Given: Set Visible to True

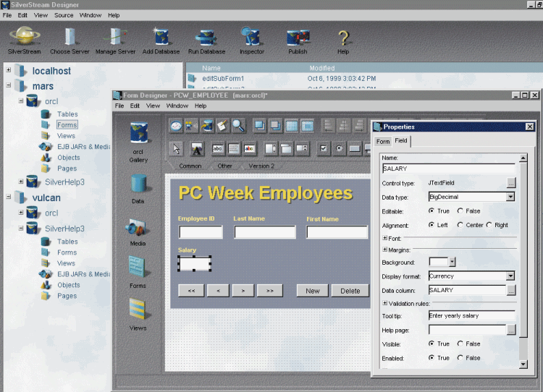Looking at the screenshot, I should coord(432,344).
